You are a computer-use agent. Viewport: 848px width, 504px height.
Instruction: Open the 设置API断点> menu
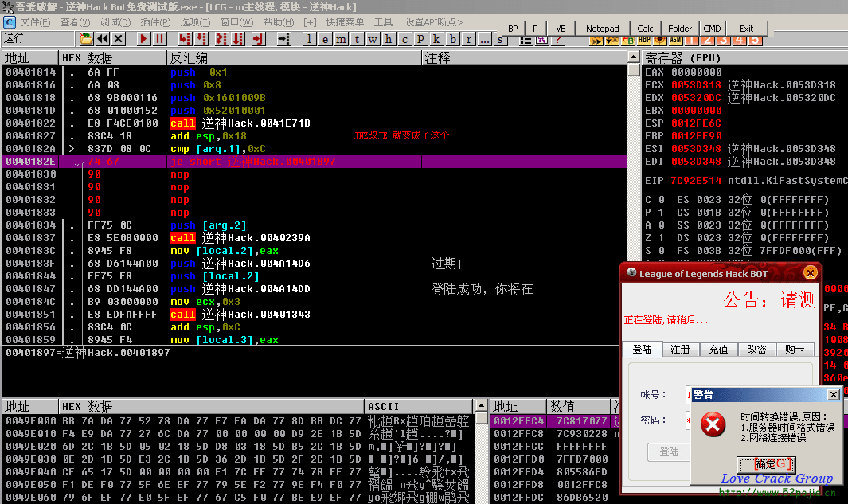pos(434,22)
